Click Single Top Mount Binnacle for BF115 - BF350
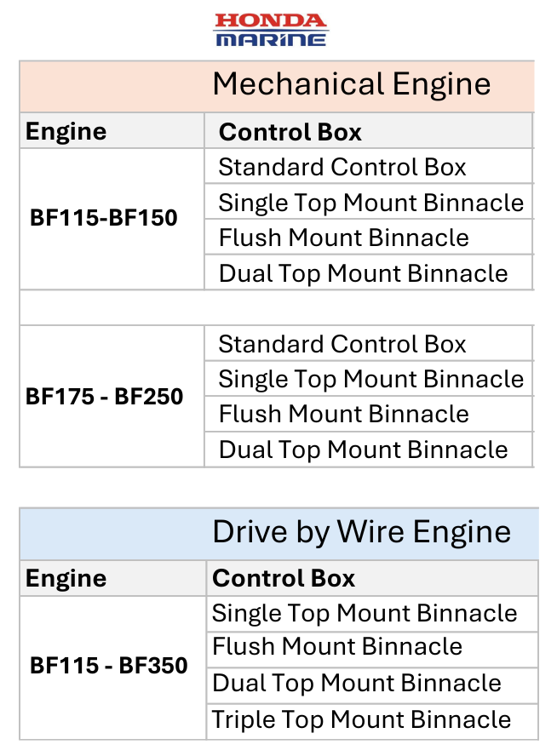 365,614
